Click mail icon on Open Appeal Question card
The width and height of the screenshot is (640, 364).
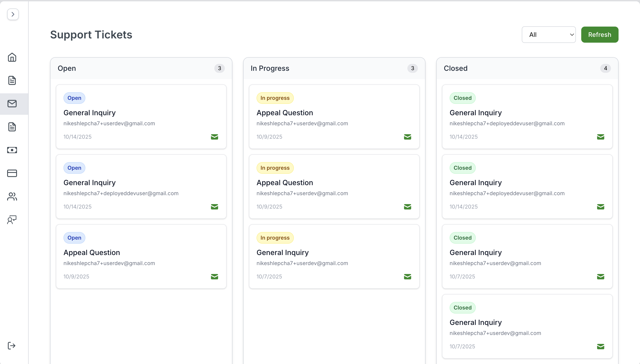(x=214, y=276)
